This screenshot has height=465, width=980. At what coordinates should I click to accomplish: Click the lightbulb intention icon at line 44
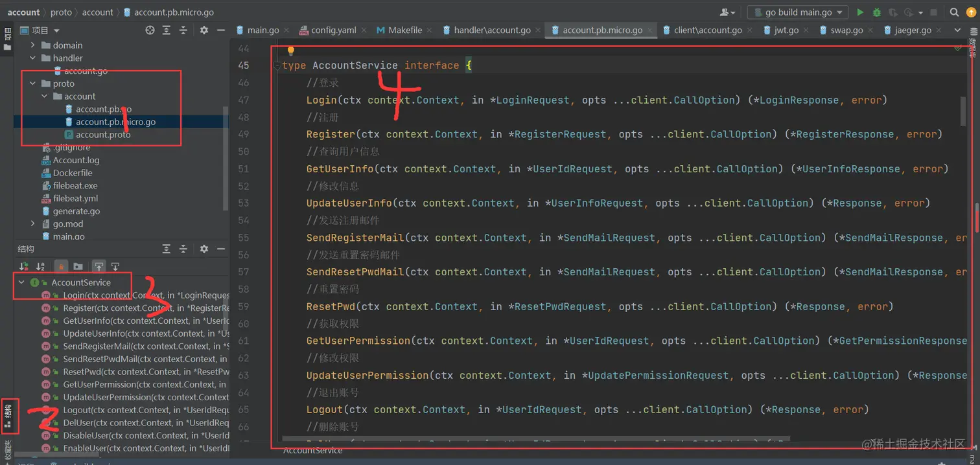pos(291,51)
